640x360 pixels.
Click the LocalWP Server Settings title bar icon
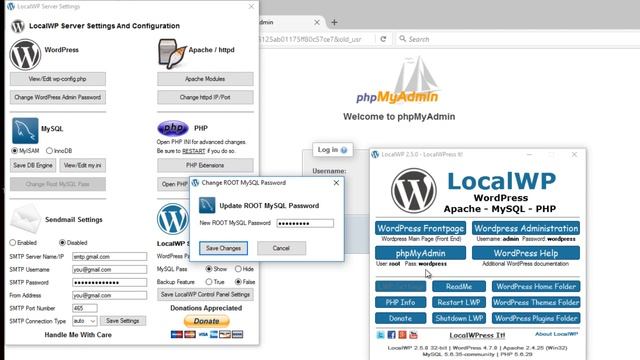tap(11, 7)
